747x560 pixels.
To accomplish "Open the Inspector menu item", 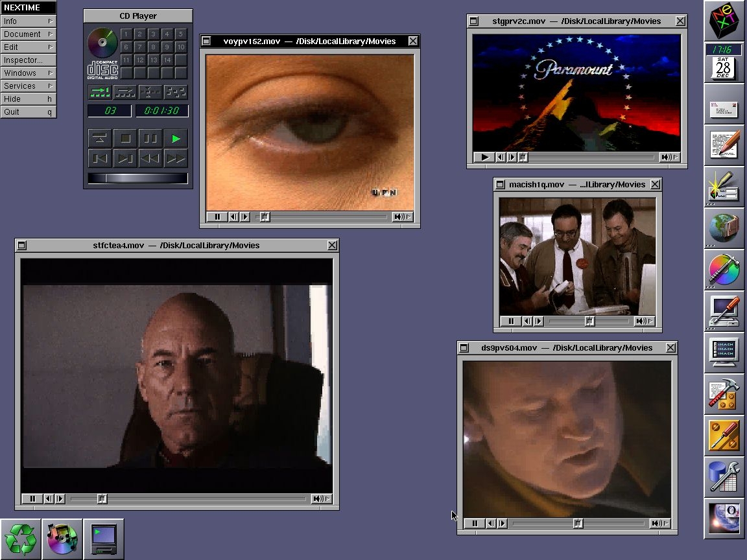I will point(28,60).
